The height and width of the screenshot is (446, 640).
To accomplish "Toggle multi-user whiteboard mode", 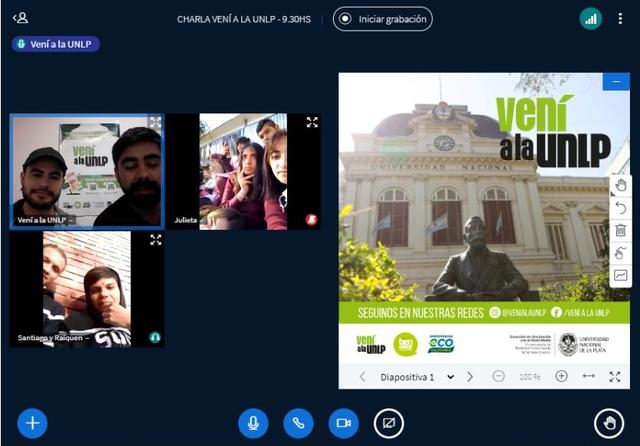I will click(x=620, y=253).
